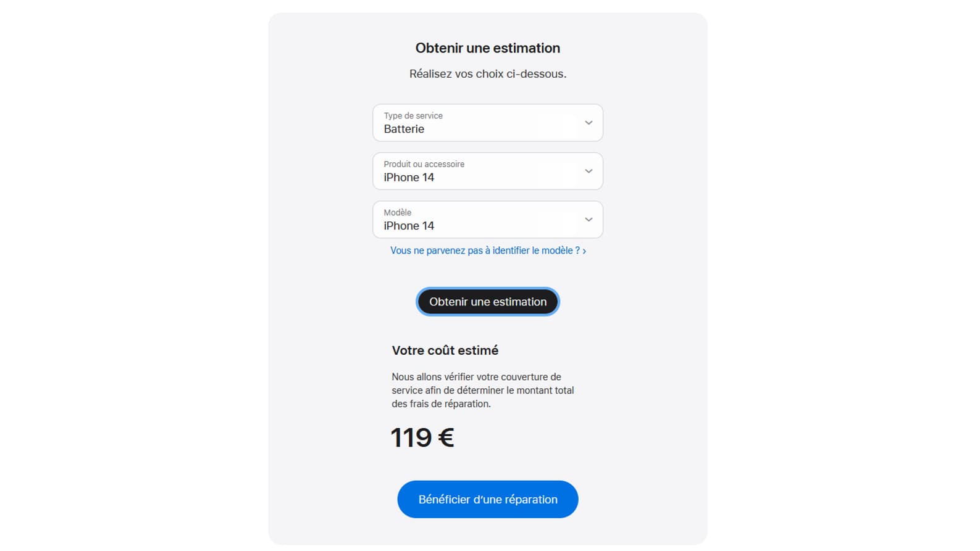Open the model identification help link
This screenshot has height=551, width=980.
(x=485, y=251)
